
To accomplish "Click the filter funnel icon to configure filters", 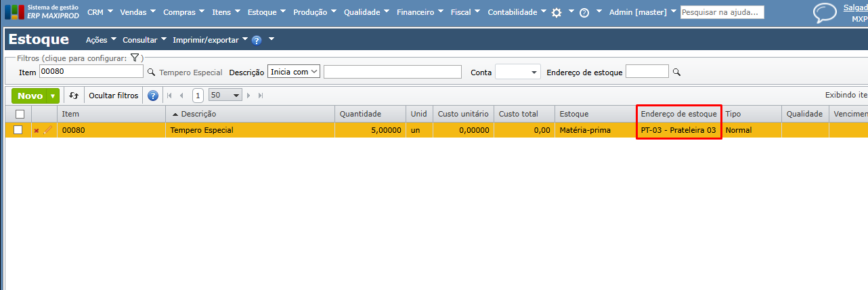I will 135,58.
